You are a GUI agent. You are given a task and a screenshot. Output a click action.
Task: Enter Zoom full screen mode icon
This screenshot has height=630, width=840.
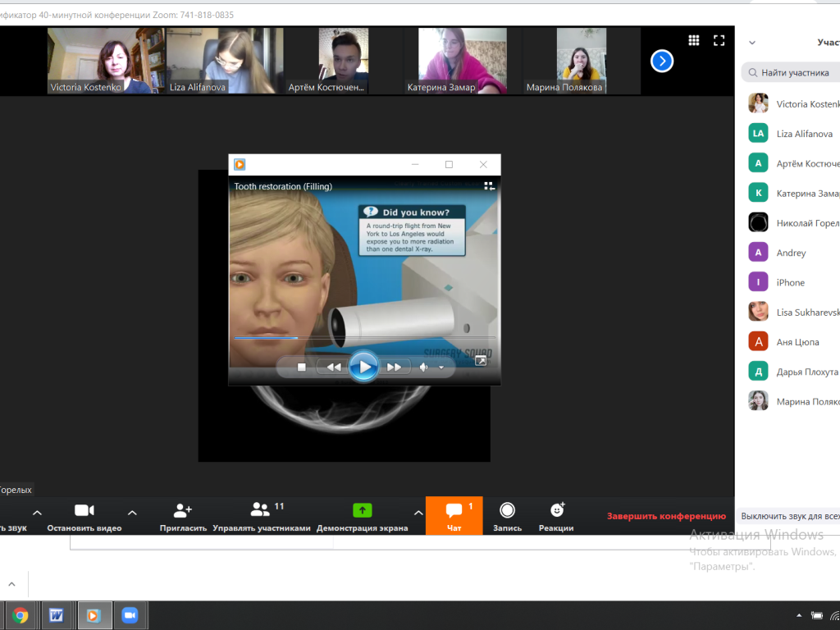[719, 40]
